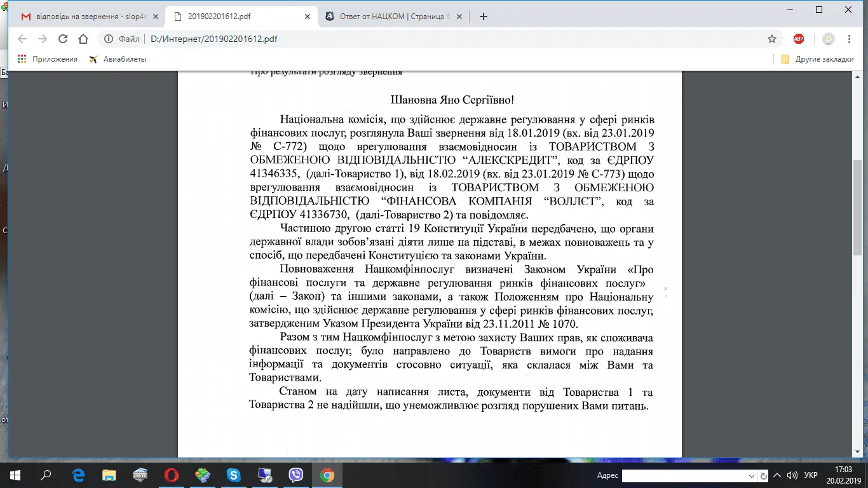Screen dimensions: 868x488
Task: Bookmark this page with the star
Action: click(x=772, y=39)
